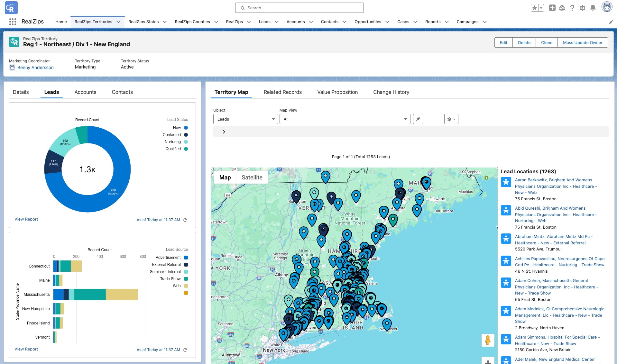Click lead icon beside Adam Simmons
Image resolution: width=617 pixels, height=364 pixels.
click(506, 339)
